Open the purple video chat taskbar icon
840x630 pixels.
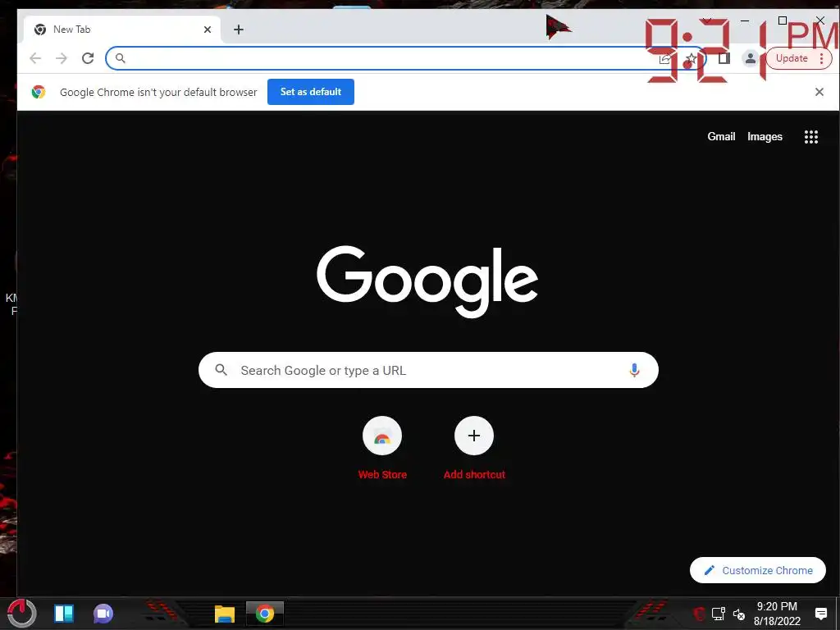[x=103, y=614]
